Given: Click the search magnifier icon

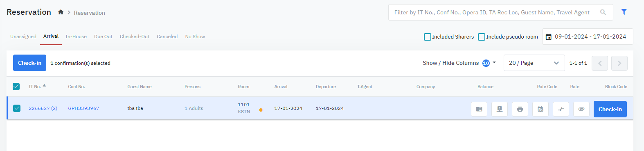Looking at the screenshot, I should [x=603, y=12].
